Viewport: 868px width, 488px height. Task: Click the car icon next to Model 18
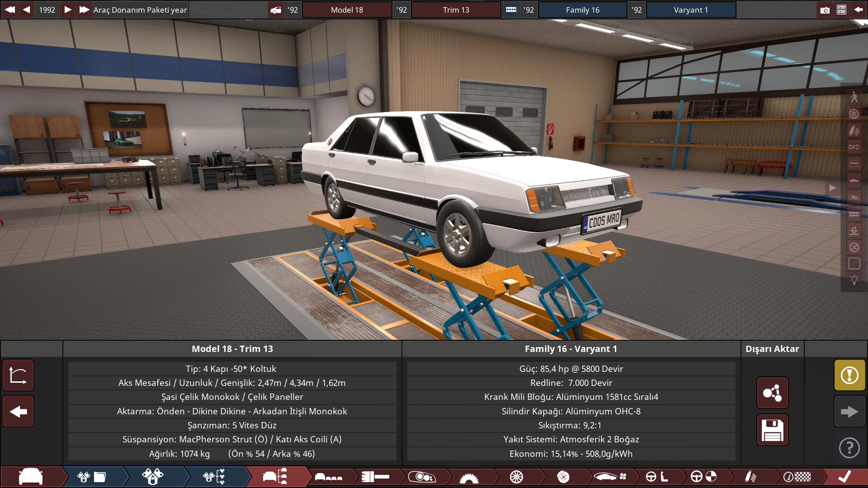tap(276, 10)
